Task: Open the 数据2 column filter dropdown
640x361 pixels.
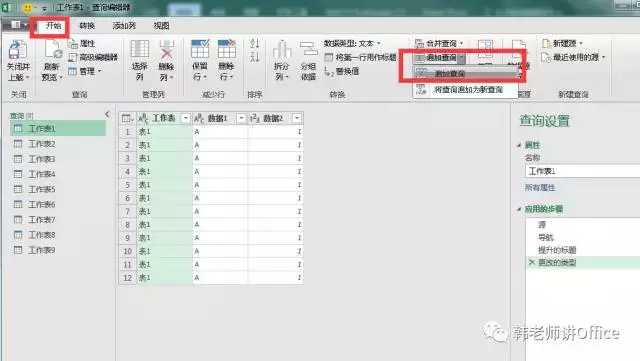Action: point(297,118)
